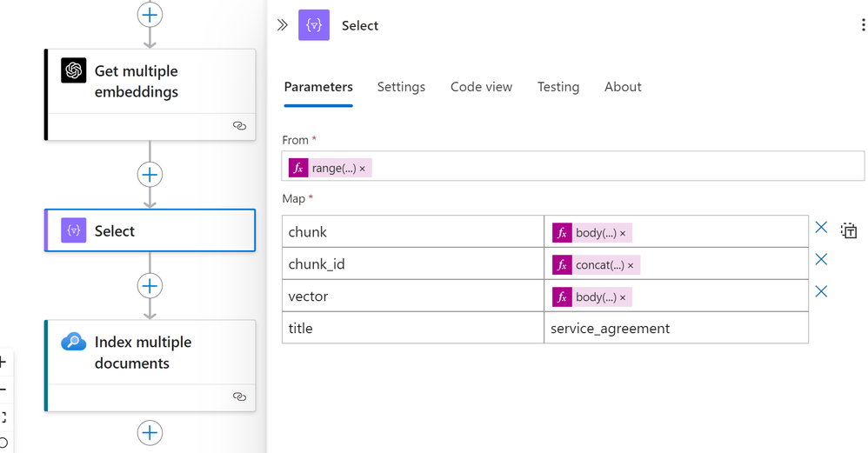This screenshot has height=453, width=868.
Task: Delete the chunk_id map row
Action: click(x=821, y=259)
